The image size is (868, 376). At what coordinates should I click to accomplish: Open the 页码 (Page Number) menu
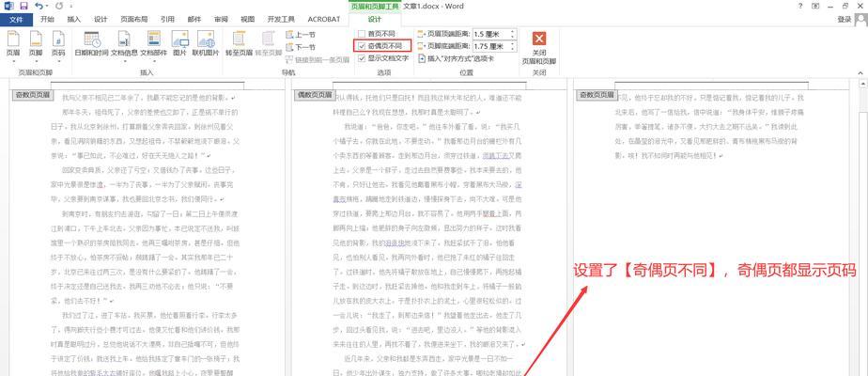point(58,45)
